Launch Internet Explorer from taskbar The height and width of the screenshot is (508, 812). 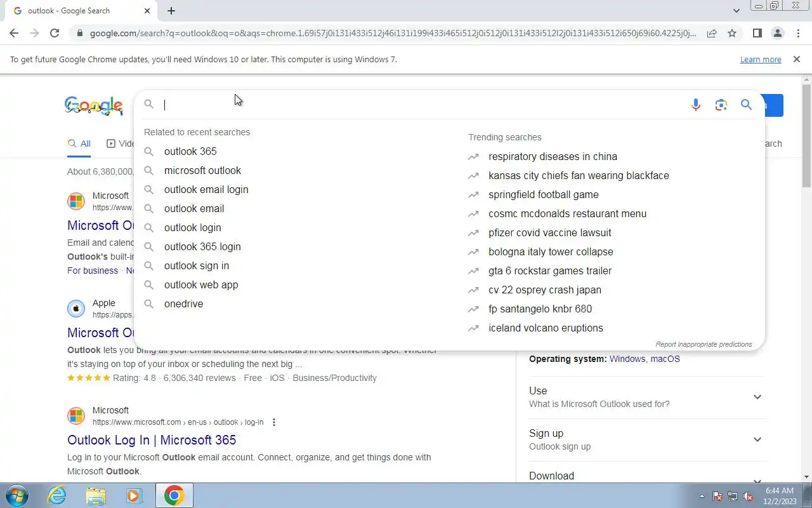57,495
